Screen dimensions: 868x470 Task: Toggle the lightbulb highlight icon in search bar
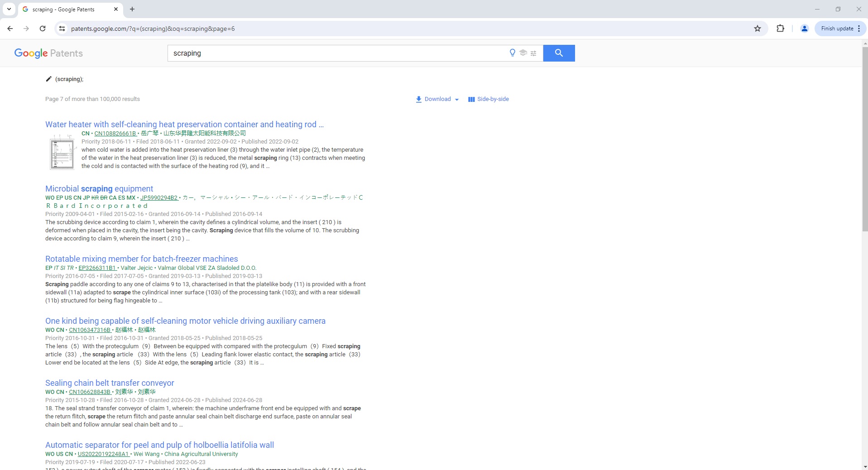coord(512,53)
